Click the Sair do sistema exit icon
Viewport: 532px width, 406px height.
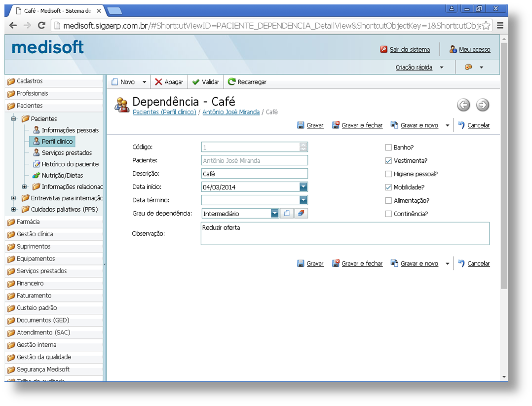coord(384,49)
